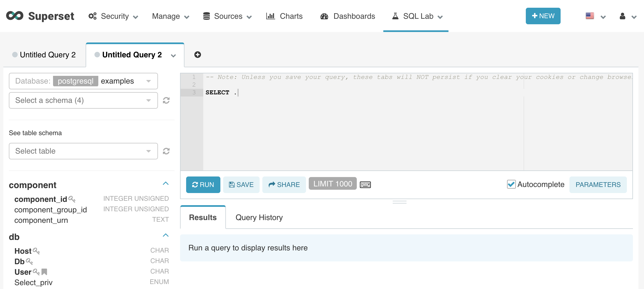Collapse the component table section
Screen dimensions: 644x289
pos(166,184)
